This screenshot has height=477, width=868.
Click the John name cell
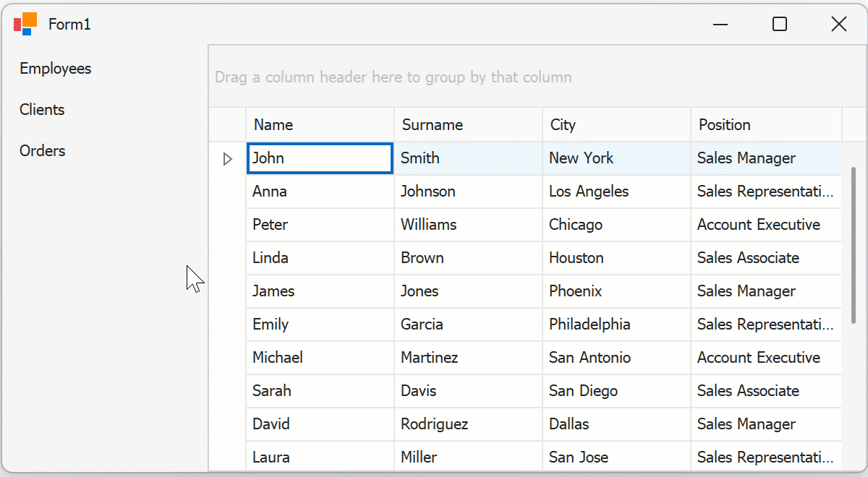(320, 158)
